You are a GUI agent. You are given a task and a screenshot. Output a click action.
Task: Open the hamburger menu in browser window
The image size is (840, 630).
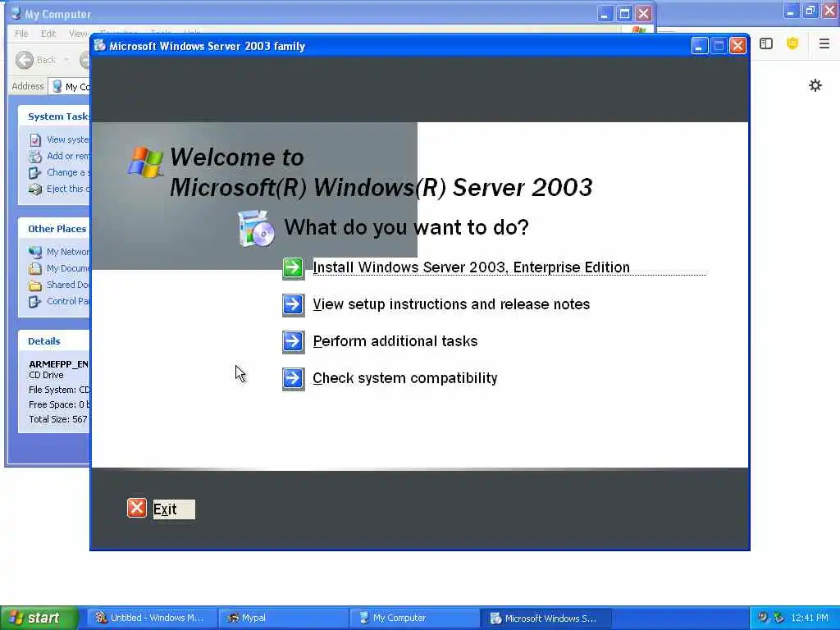pyautogui.click(x=824, y=43)
